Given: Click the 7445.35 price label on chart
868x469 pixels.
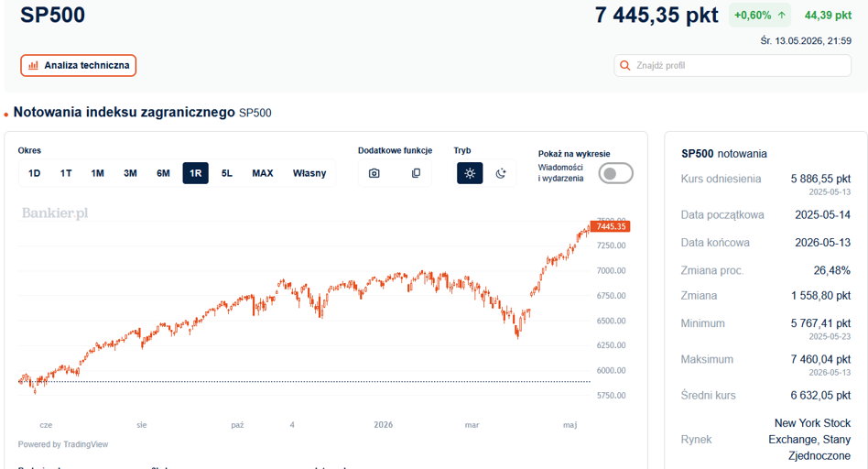Looking at the screenshot, I should (611, 226).
